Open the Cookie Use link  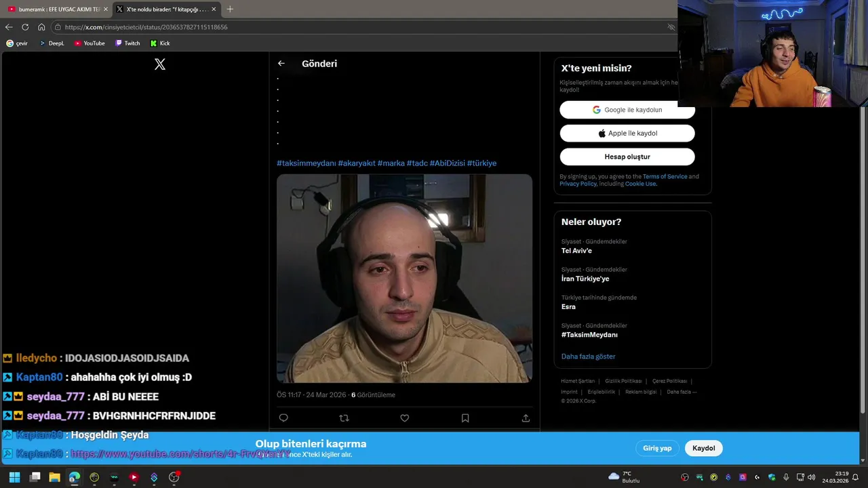(640, 184)
